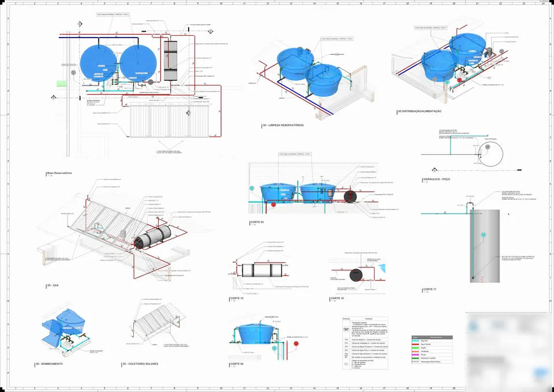
Task: Click the "CORTE 16" section title
Action: (x=337, y=298)
